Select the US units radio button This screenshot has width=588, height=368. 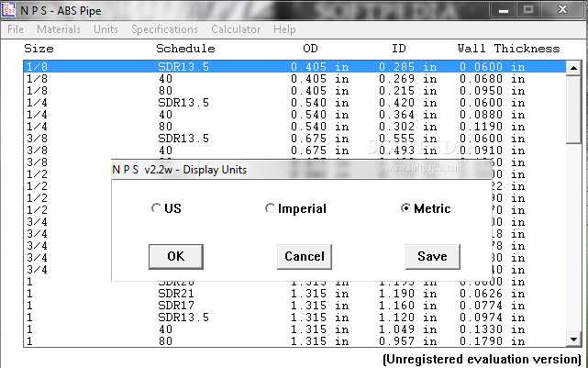(x=166, y=208)
